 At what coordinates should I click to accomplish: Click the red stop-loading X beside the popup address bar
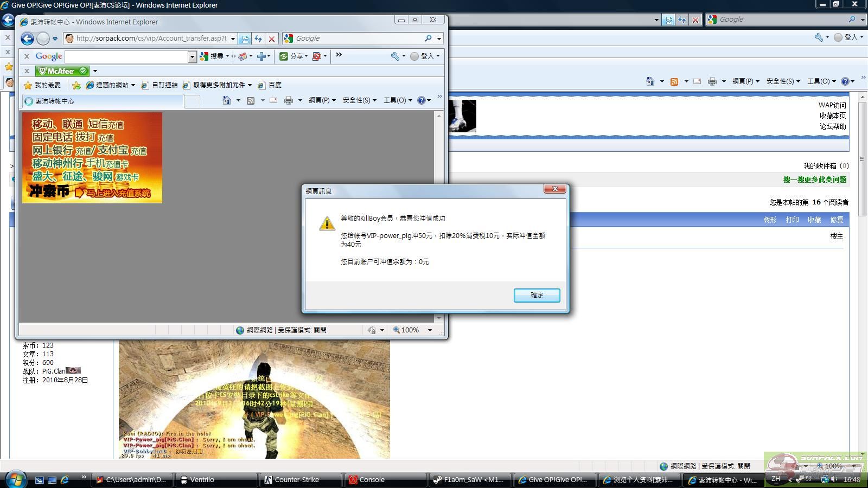click(x=272, y=38)
